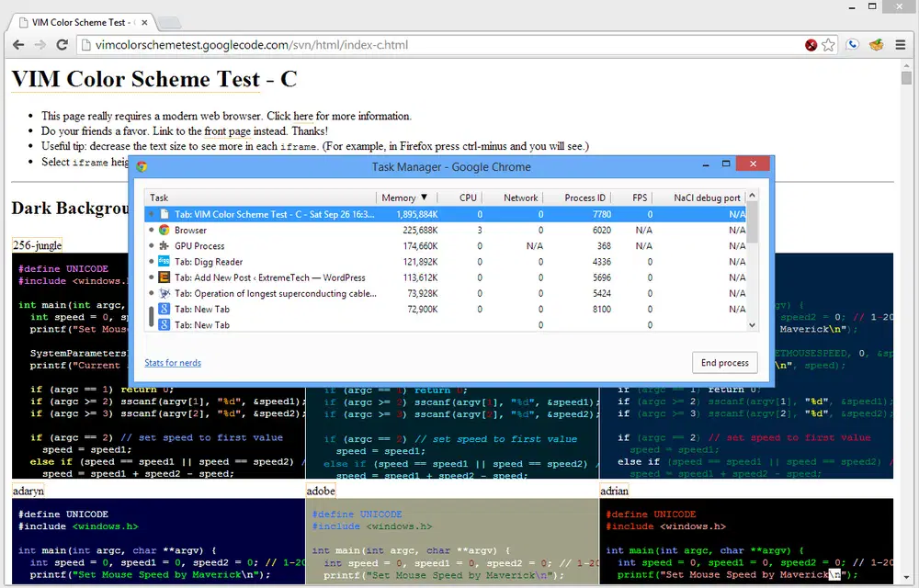Close the Task Manager window
The image size is (919, 588).
(x=754, y=164)
